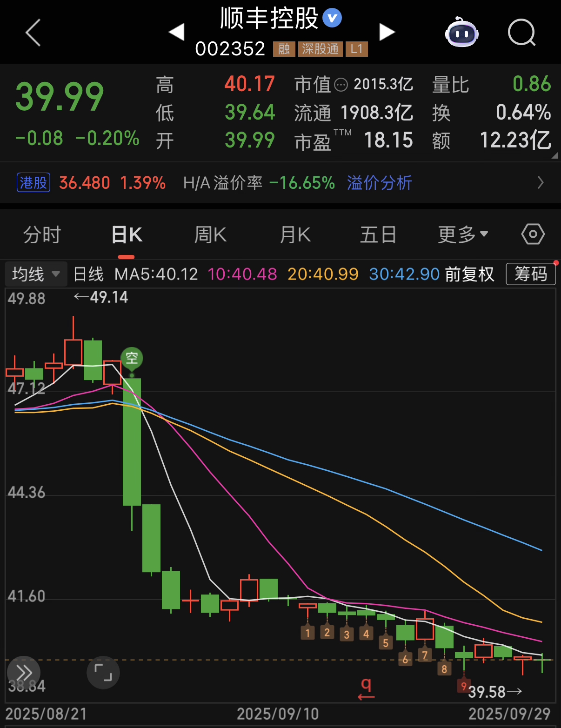Toggle the 港股 Hong Kong stock badge
Screen dimensions: 561x728
point(33,183)
